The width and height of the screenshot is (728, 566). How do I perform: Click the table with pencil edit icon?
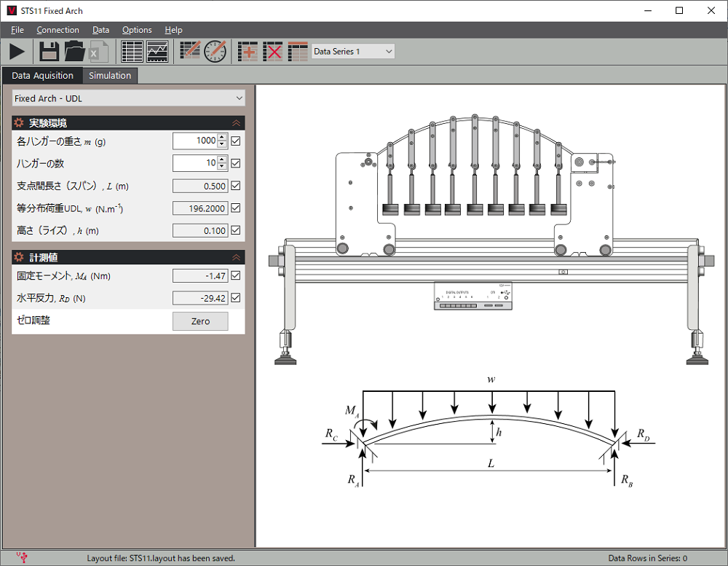(x=190, y=50)
